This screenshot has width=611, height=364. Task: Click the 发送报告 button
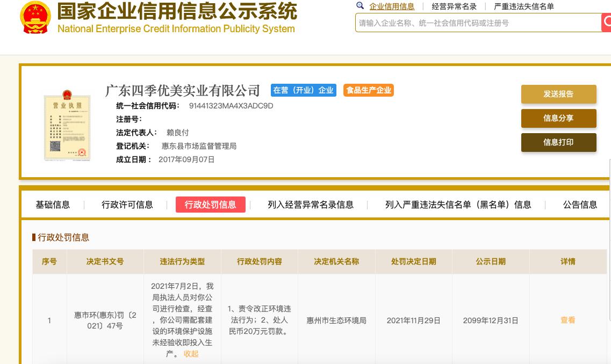[558, 94]
